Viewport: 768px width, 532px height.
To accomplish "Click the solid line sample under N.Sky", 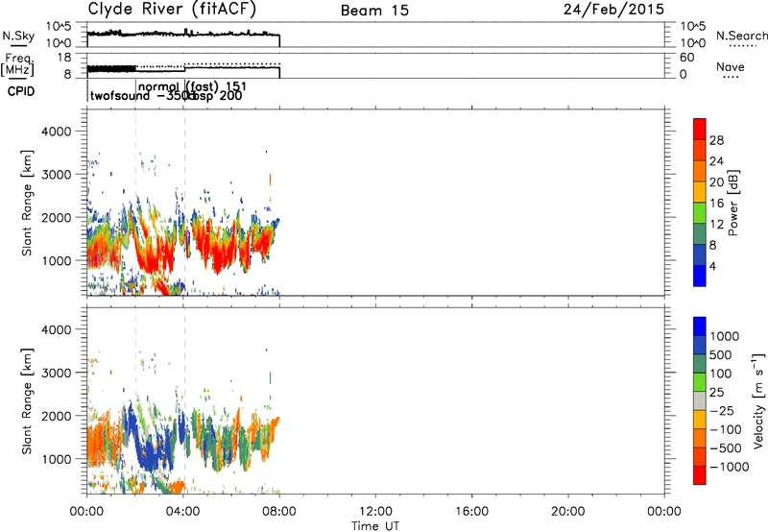I will [x=18, y=46].
